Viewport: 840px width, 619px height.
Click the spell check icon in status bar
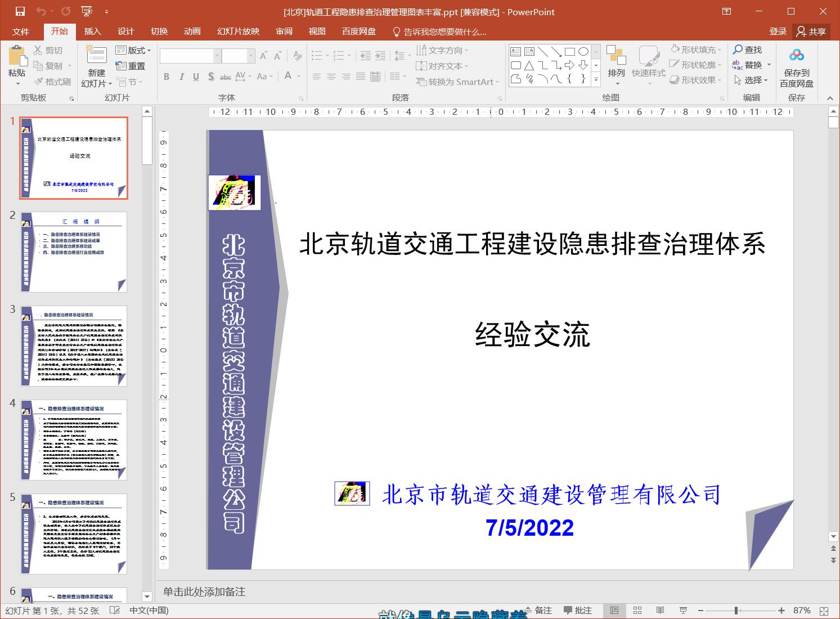[115, 611]
